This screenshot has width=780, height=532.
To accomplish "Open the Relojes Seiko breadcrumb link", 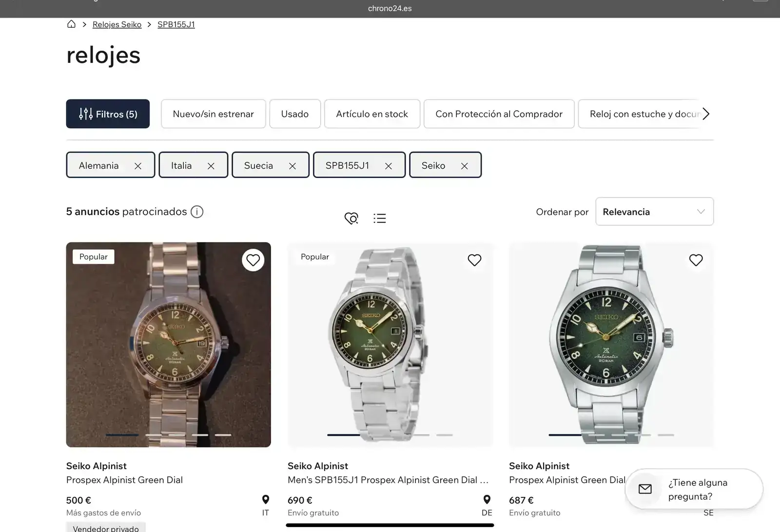I will [117, 24].
